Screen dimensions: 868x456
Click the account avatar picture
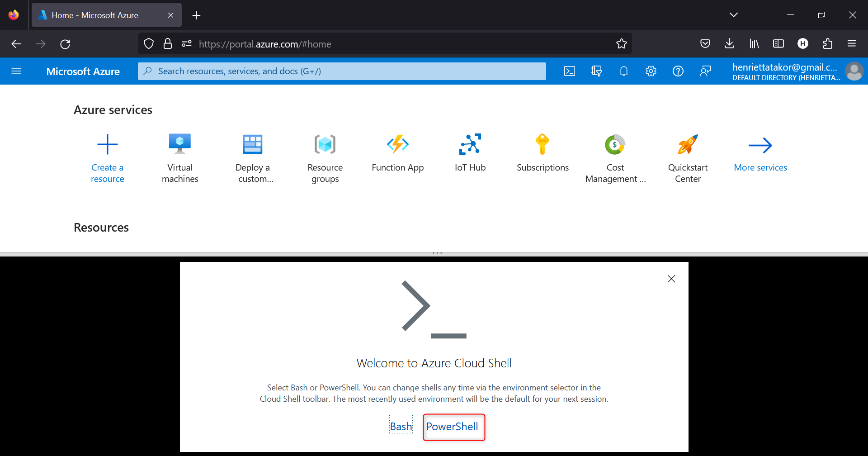click(x=854, y=71)
